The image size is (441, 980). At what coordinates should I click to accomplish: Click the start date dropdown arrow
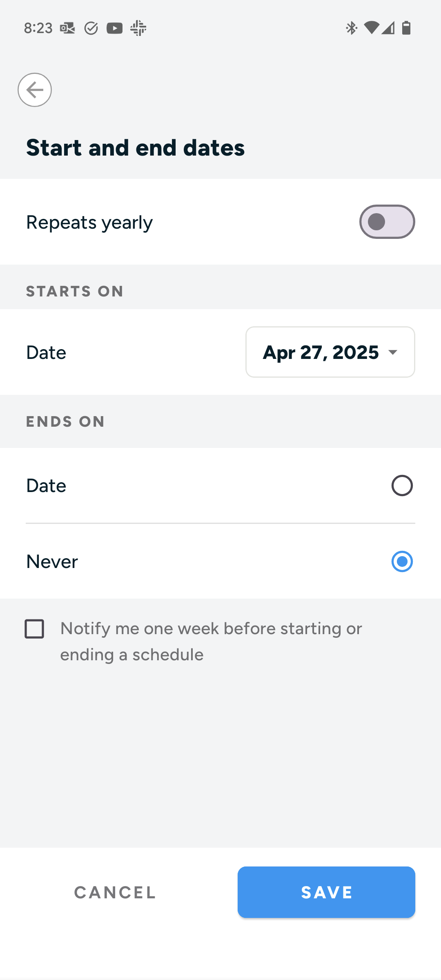[393, 352]
